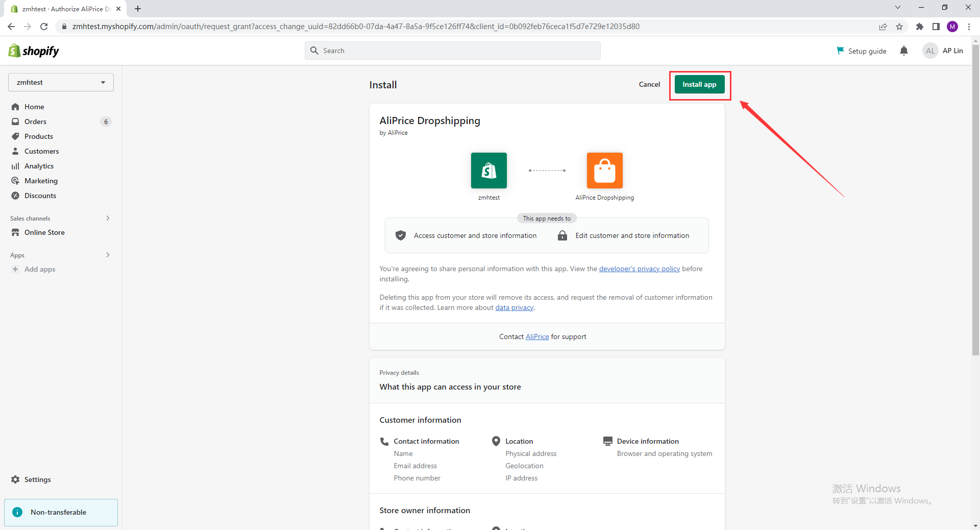Click the vertical page scrollbar
This screenshot has width=980, height=530.
click(x=975, y=199)
